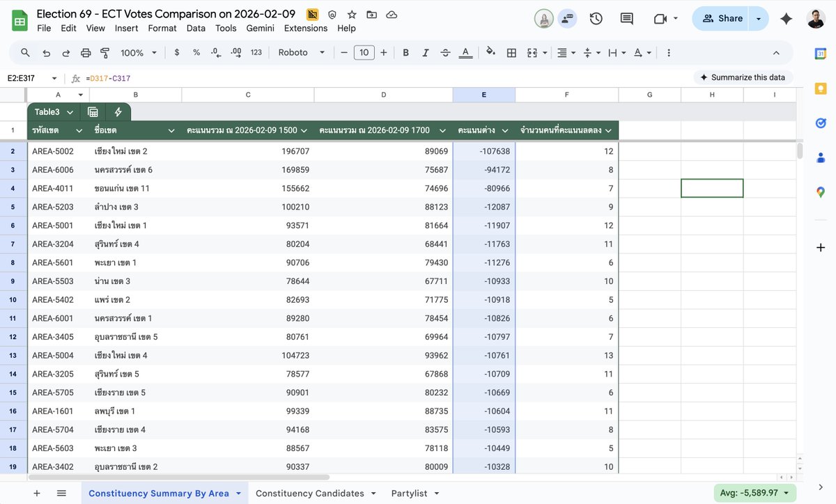Screen dimensions: 836x504
Task: Open the Insert menu
Action: coord(127,28)
